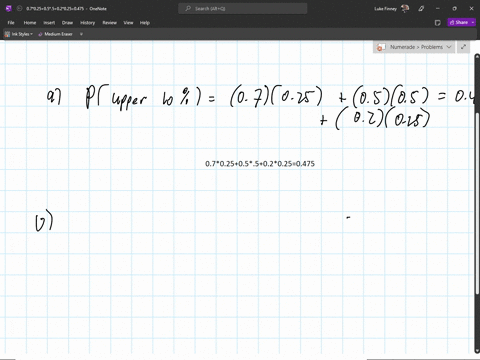Switch to the Home tab
The height and width of the screenshot is (360, 480).
click(x=30, y=23)
